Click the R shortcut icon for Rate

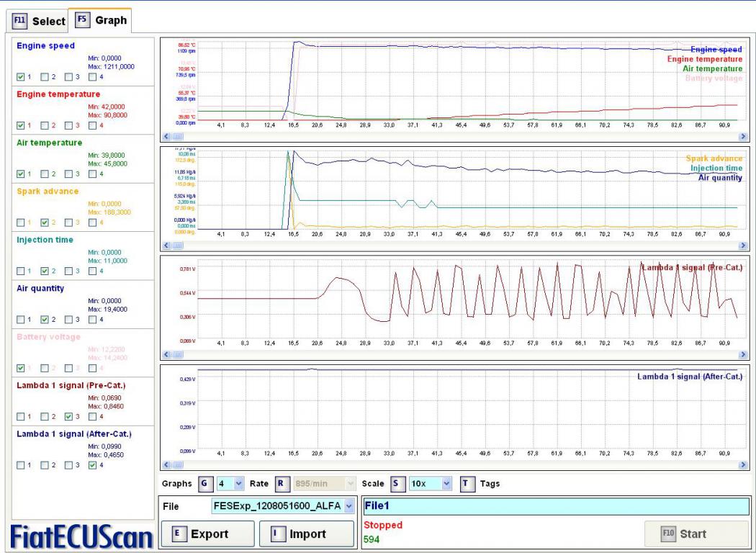tap(281, 484)
